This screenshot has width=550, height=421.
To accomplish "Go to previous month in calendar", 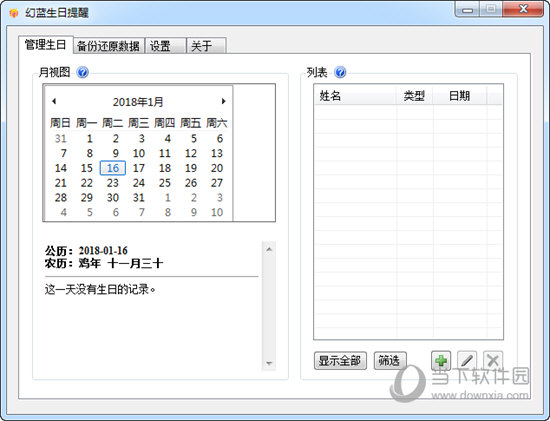I will point(54,101).
